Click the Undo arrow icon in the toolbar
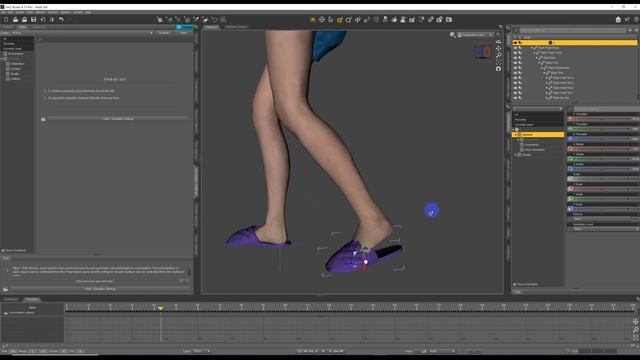Viewport: 640px width, 360px height. (61, 20)
